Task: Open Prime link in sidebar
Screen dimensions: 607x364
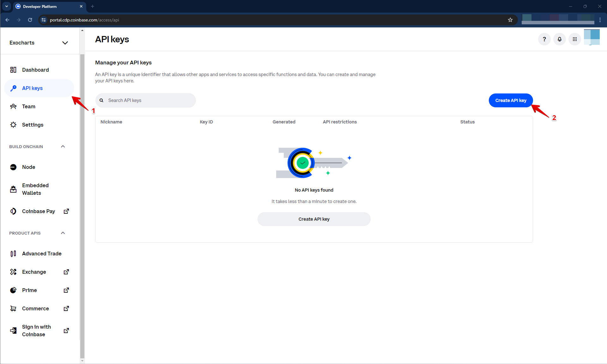Action: point(39,290)
